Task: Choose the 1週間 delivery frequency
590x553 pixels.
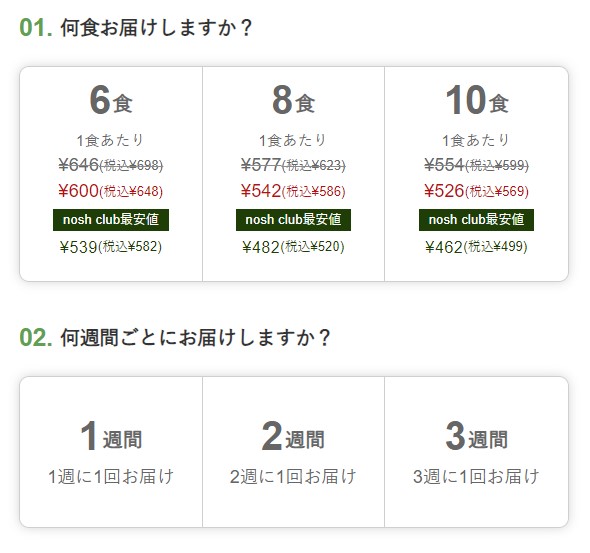Action: [111, 452]
